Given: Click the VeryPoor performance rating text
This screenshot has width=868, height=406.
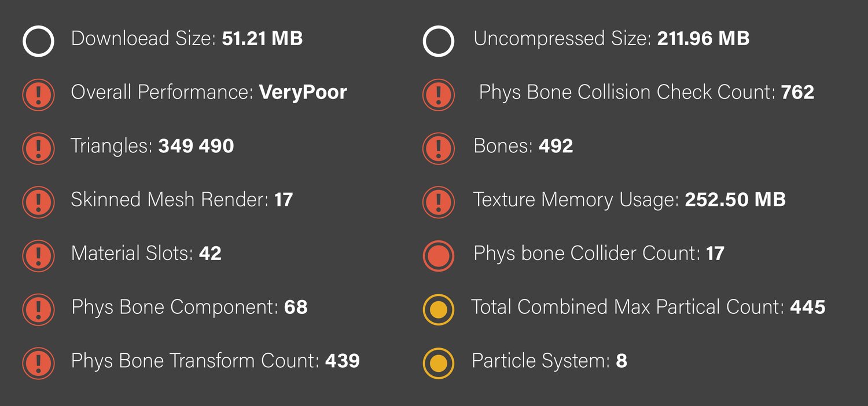Looking at the screenshot, I should (x=303, y=93).
